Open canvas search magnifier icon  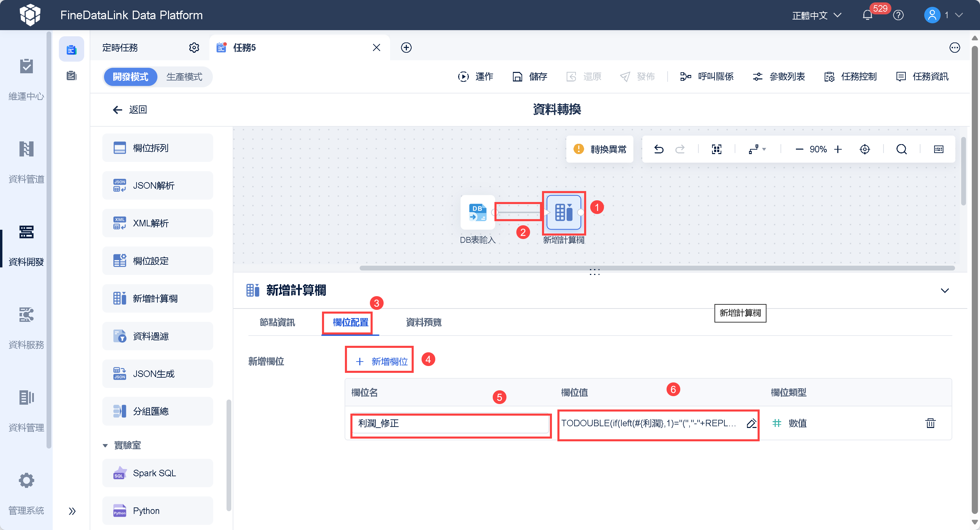coord(901,149)
